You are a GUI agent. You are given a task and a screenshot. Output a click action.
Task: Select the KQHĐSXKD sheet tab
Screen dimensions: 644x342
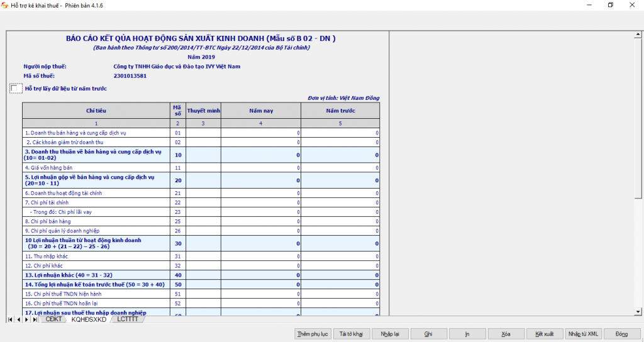[x=89, y=319]
